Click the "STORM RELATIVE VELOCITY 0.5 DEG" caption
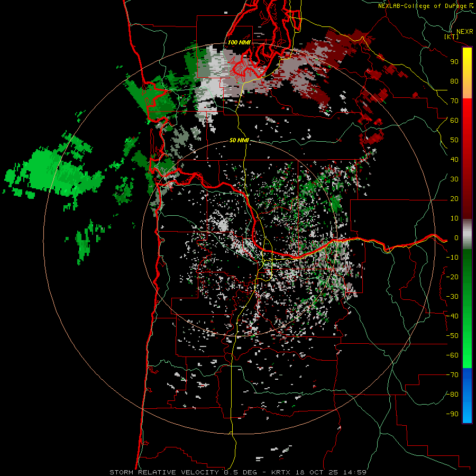 point(183,472)
